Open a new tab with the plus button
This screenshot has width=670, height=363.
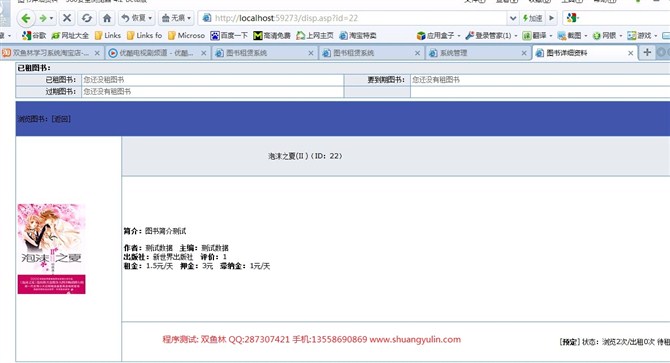click(647, 52)
